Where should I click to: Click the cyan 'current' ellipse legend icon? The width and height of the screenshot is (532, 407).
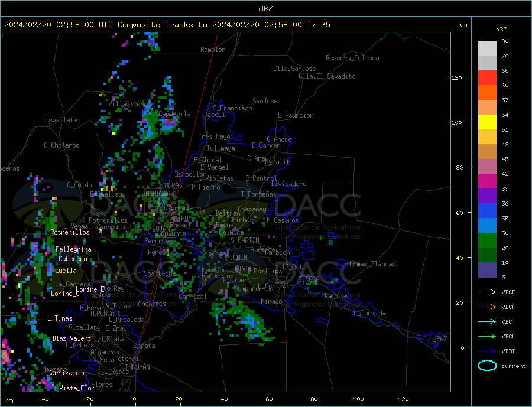click(487, 366)
